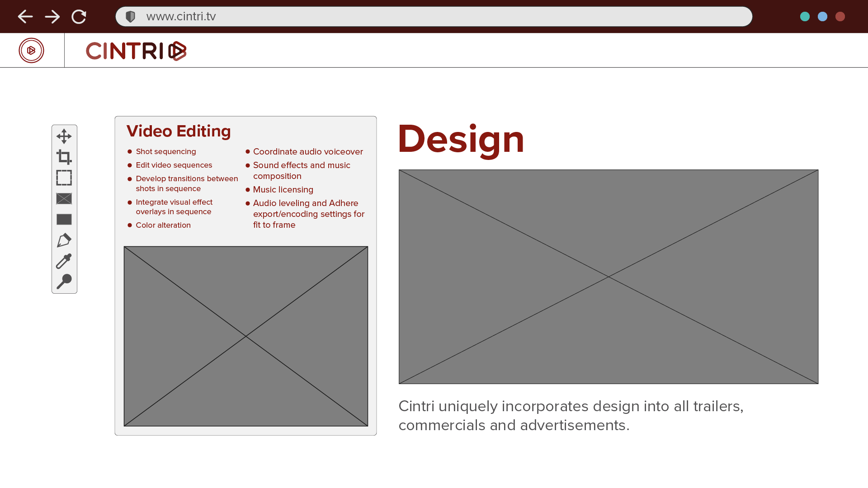Open the CINTRI logo homepage link
Screen dimensions: 868x488
tap(136, 51)
